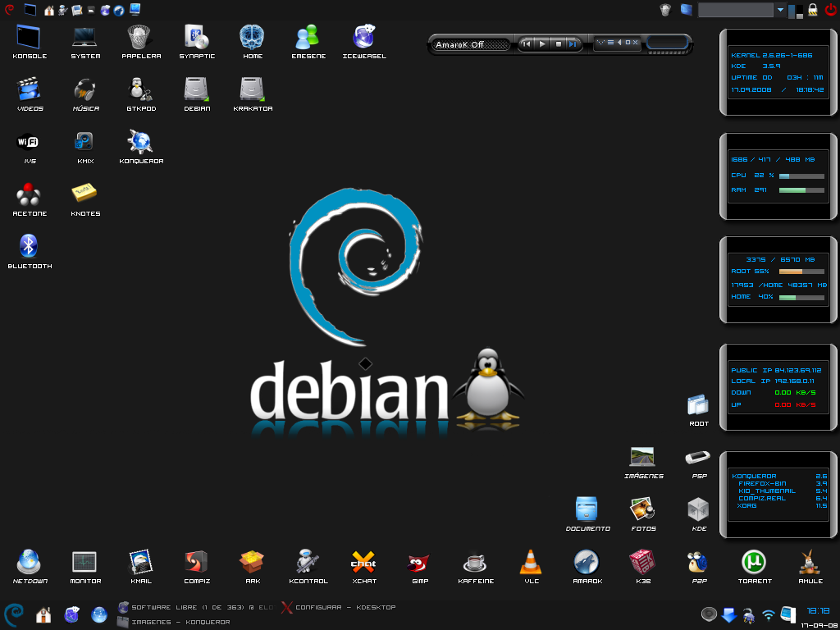Open the Home brain icon

click(x=252, y=37)
